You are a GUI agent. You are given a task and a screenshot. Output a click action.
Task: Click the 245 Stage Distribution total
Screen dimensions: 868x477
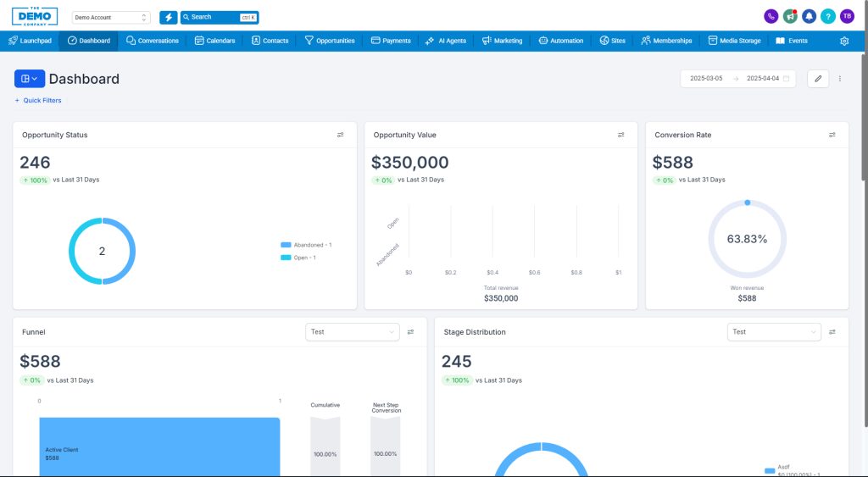456,361
